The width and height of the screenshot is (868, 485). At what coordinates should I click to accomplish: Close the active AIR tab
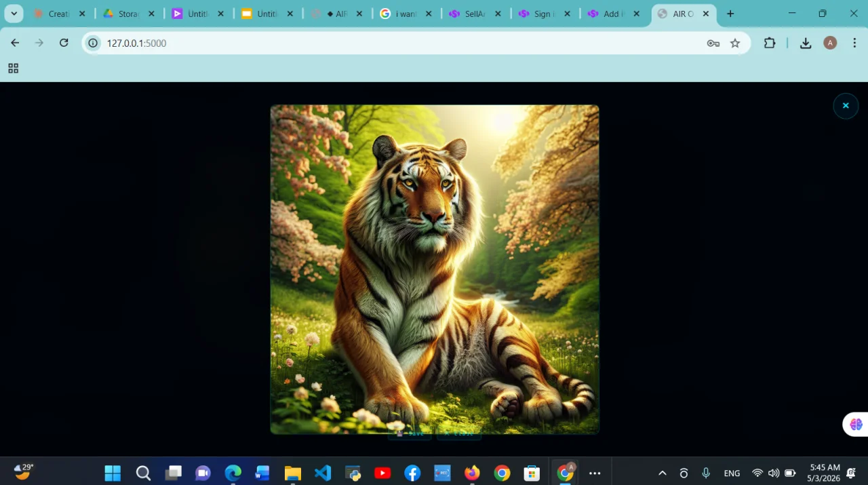706,14
